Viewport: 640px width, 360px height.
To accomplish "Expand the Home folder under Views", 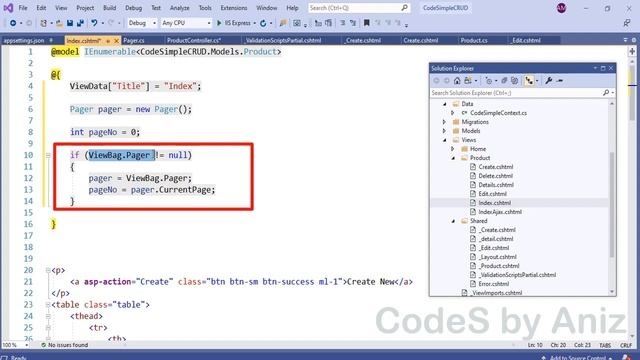I will point(453,149).
